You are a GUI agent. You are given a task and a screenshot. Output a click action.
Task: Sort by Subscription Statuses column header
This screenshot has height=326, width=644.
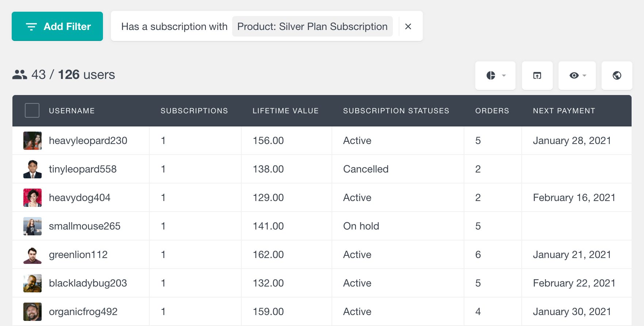396,111
